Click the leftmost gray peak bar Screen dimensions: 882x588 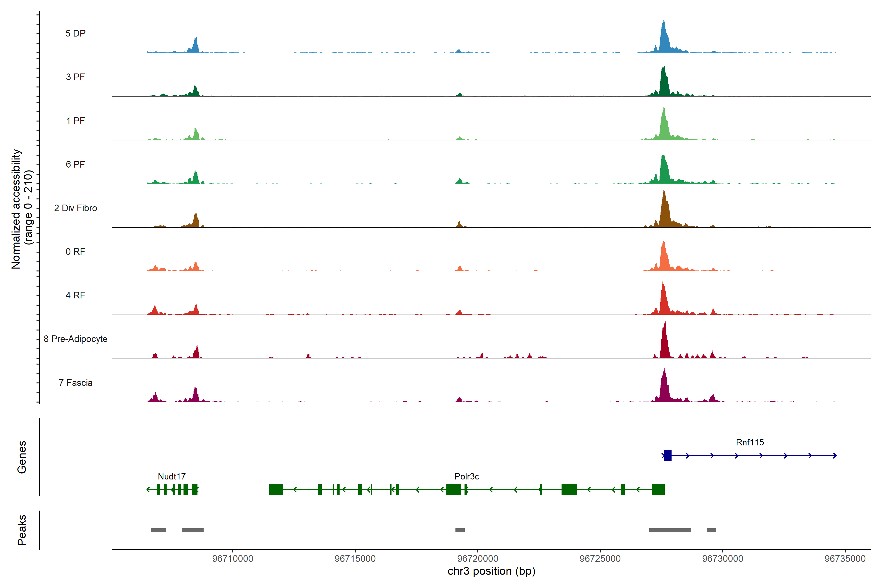[159, 530]
